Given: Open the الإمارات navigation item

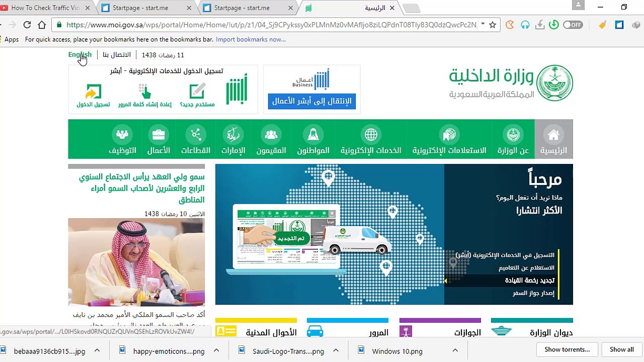Looking at the screenshot, I should 233,139.
